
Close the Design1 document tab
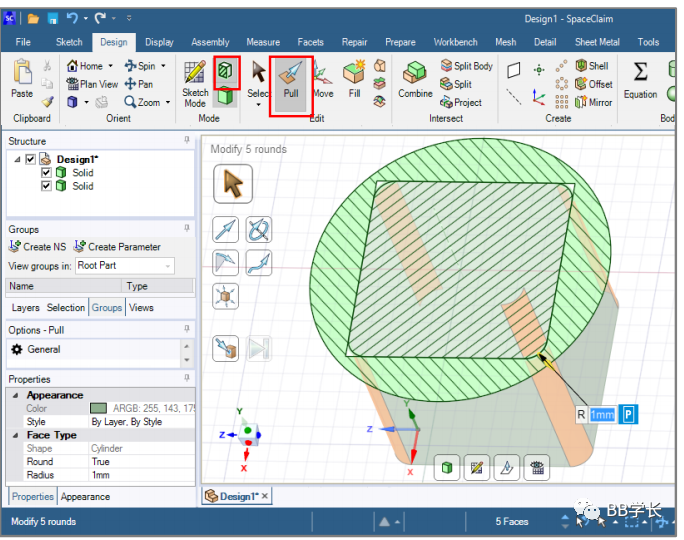265,496
